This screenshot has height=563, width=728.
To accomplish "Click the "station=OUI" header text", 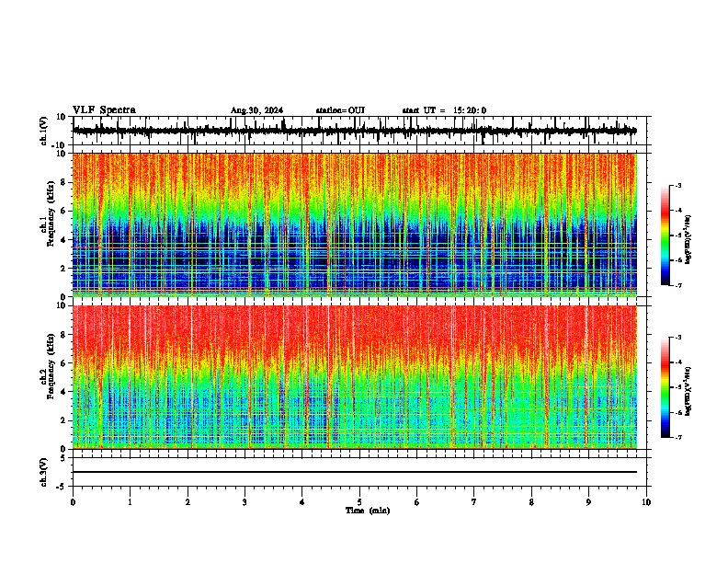I will point(340,110).
